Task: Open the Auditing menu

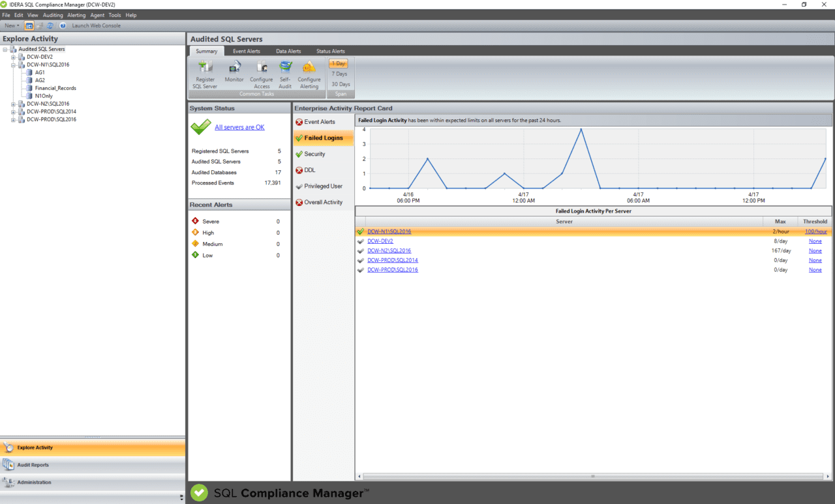Action: (x=52, y=14)
